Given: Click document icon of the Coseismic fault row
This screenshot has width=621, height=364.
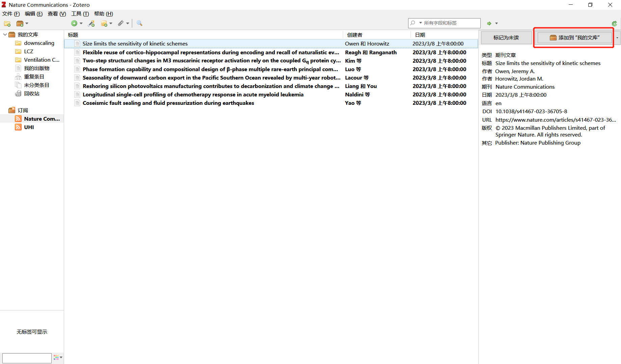Looking at the screenshot, I should [77, 103].
